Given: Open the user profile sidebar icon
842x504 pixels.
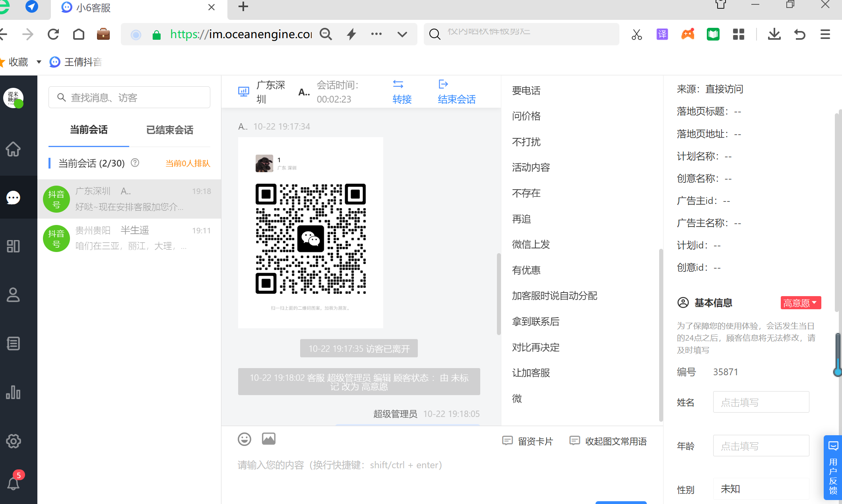Looking at the screenshot, I should tap(13, 295).
